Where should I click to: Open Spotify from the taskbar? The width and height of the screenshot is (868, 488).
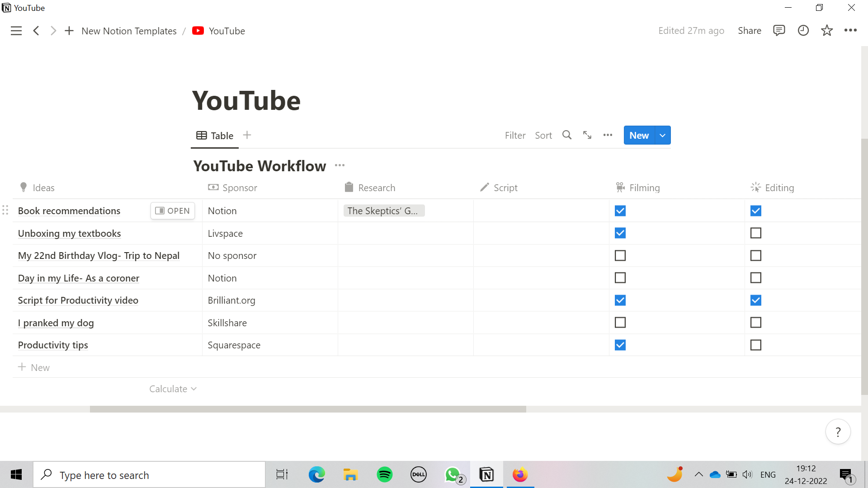pyautogui.click(x=384, y=474)
